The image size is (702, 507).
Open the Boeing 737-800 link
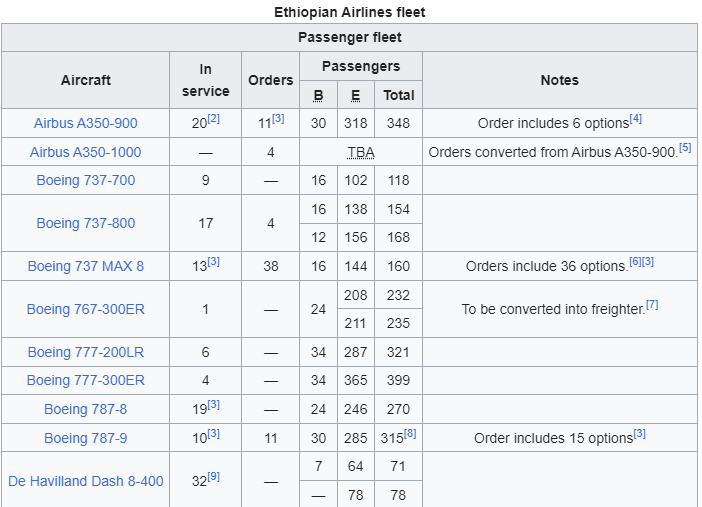click(x=86, y=223)
